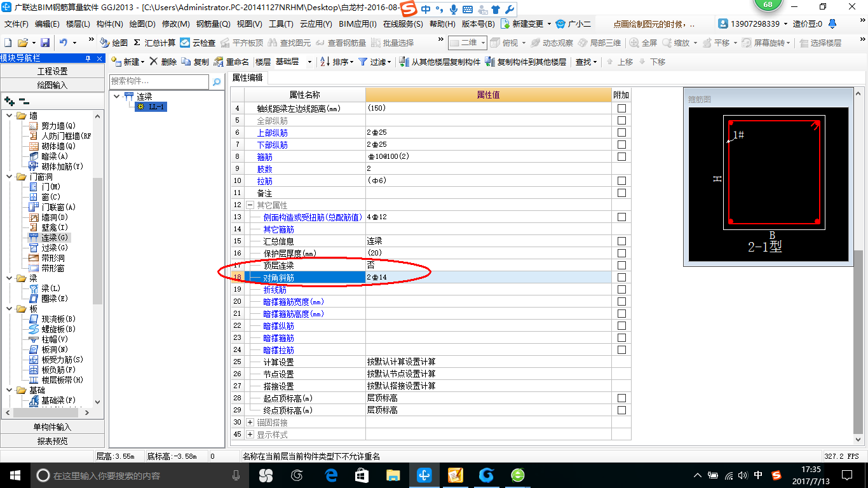Image resolution: width=868 pixels, height=488 pixels.
Task: Click the save disk icon
Action: tap(45, 43)
